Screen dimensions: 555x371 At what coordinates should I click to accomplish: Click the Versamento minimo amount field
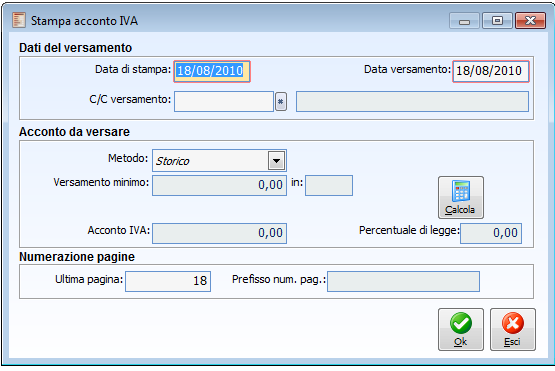pyautogui.click(x=219, y=185)
